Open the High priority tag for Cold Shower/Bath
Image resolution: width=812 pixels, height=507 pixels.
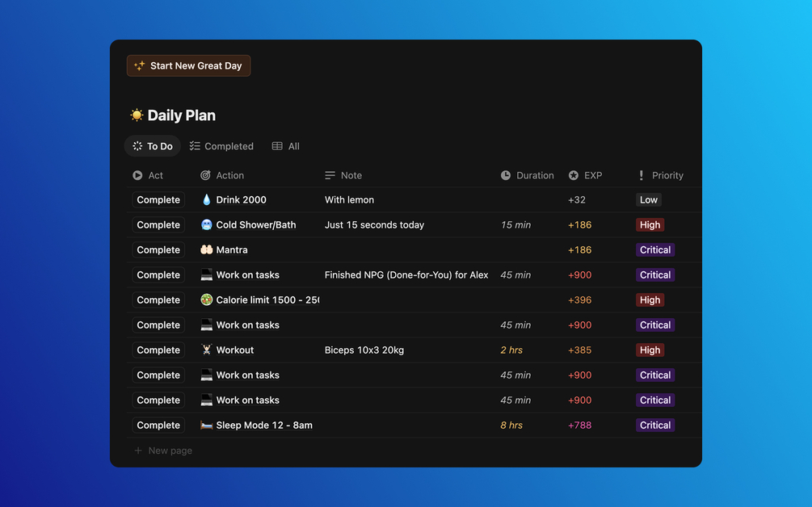650,224
